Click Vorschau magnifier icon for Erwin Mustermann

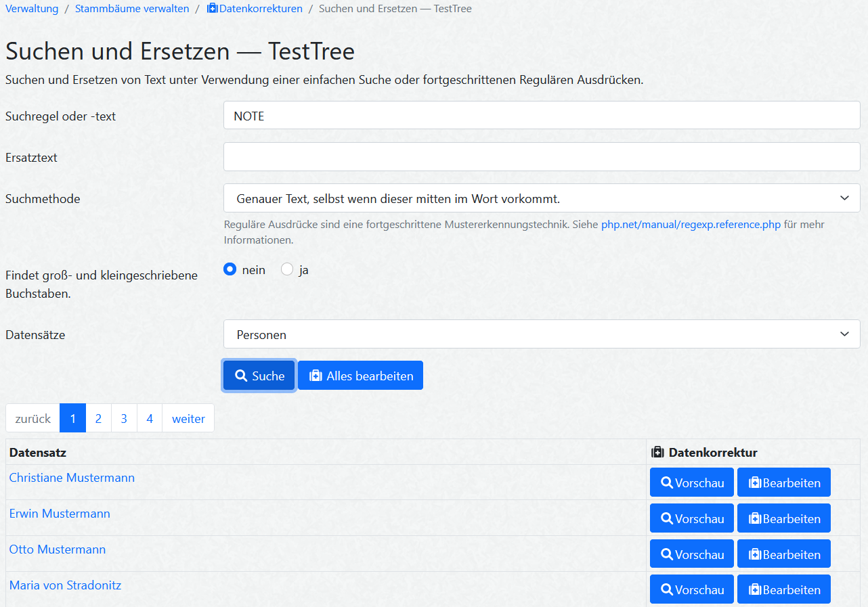point(667,519)
